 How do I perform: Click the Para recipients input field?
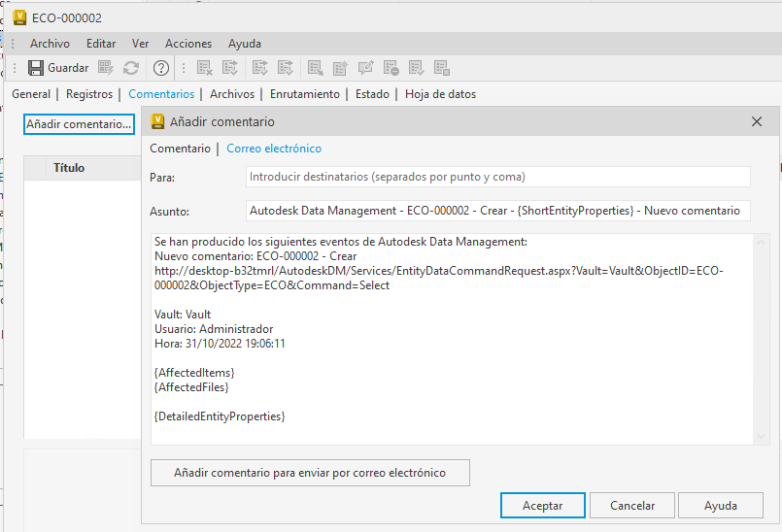click(x=497, y=177)
